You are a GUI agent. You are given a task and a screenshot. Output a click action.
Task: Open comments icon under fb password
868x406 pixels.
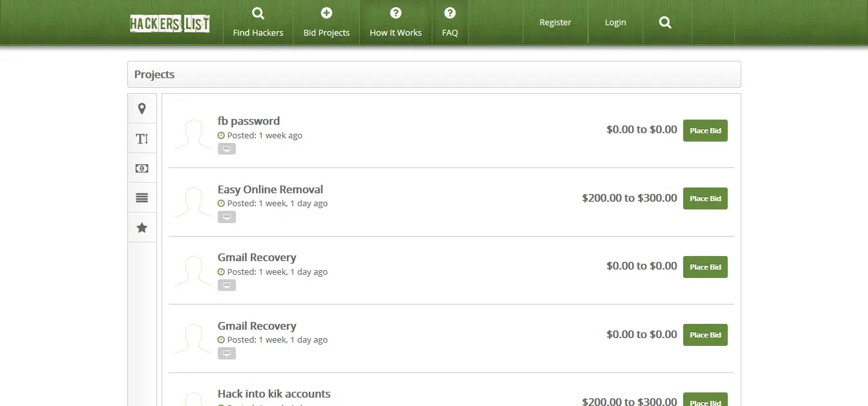click(x=226, y=148)
